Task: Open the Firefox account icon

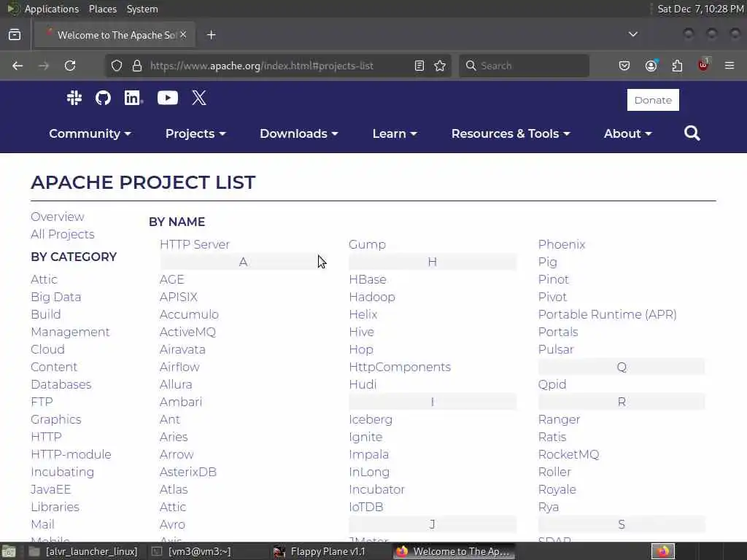Action: (651, 66)
